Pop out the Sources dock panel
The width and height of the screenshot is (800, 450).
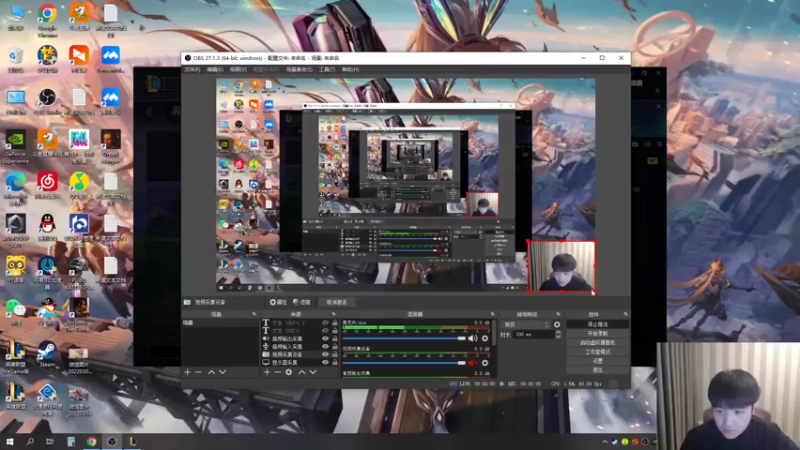[334, 314]
